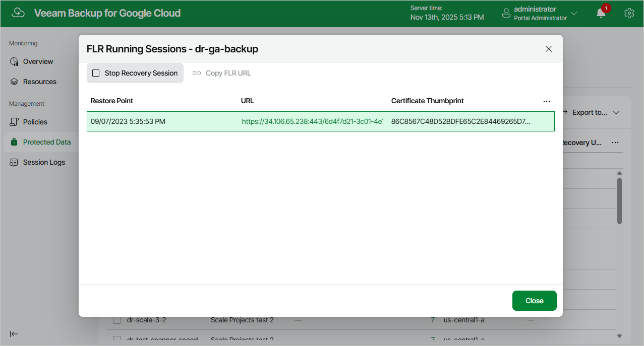This screenshot has height=346, width=644.
Task: Click the us-central1-a cell for dr-scale-3-2
Action: point(464,320)
